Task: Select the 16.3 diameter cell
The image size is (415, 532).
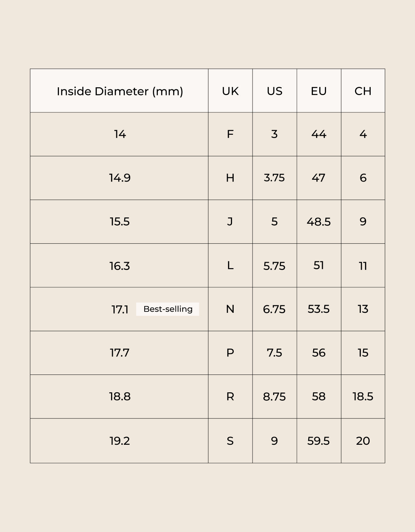Action: 120,266
